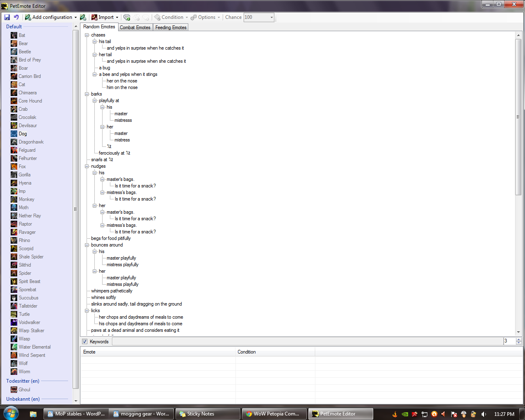525x420 pixels.
Task: Click Unbekannt (en) group header
Action: coord(23,399)
